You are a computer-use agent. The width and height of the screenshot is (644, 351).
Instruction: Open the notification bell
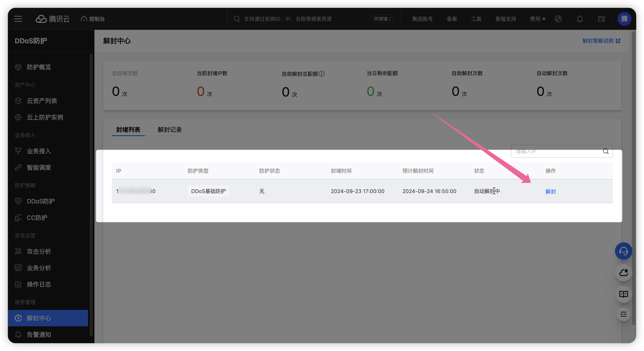pyautogui.click(x=580, y=19)
